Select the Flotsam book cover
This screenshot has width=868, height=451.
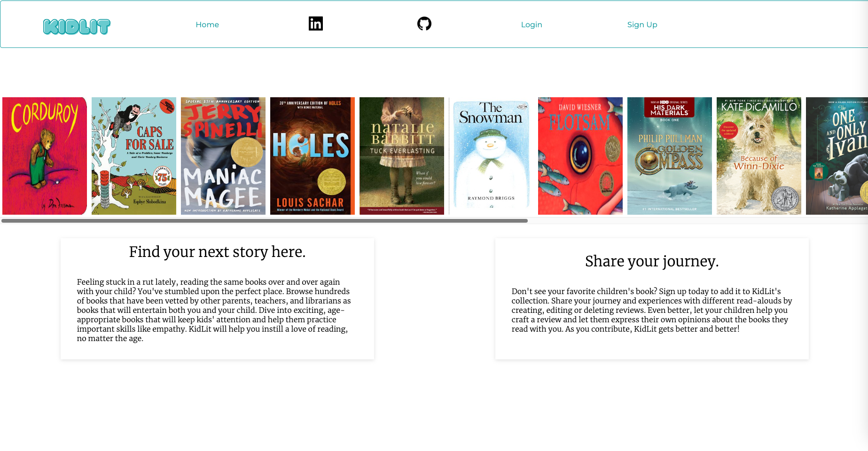click(580, 156)
